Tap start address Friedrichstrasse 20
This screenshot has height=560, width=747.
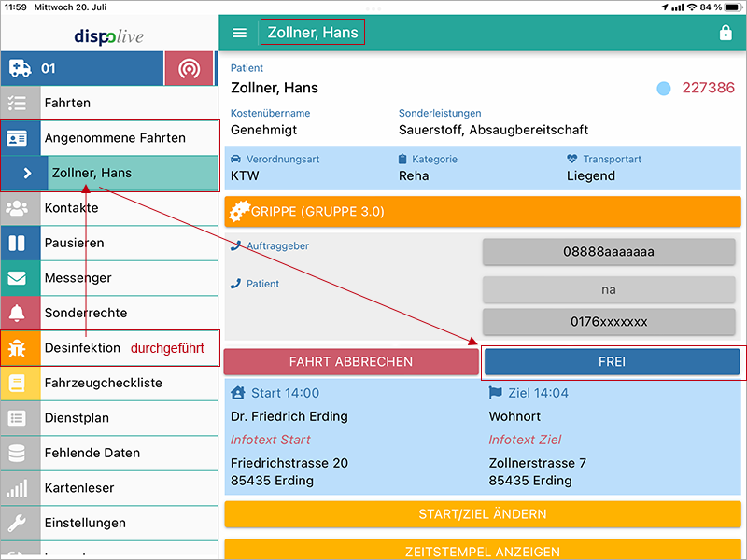(x=289, y=463)
